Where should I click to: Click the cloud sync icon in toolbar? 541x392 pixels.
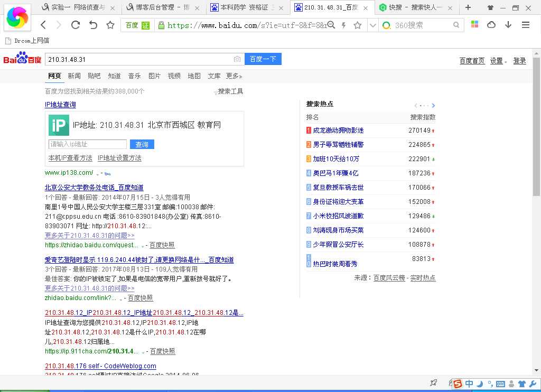[491, 24]
